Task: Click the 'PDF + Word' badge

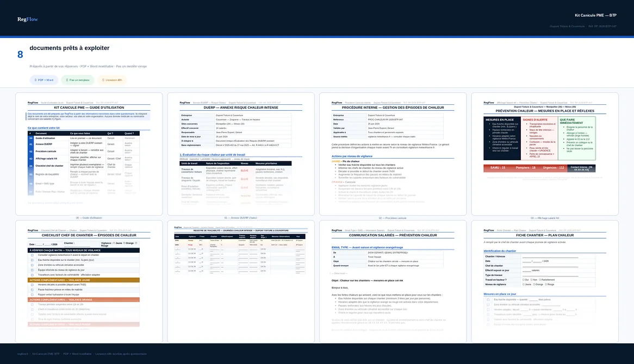Action: pos(44,80)
